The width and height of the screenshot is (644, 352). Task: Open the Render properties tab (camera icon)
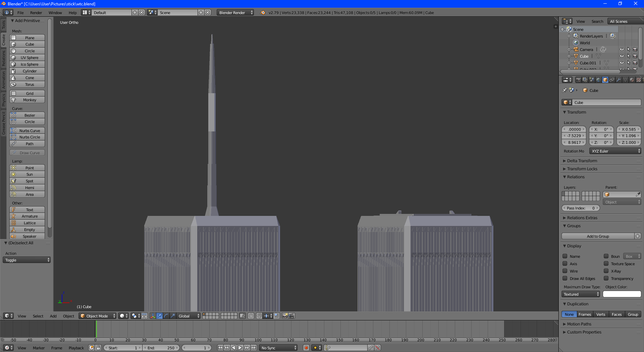pos(578,80)
